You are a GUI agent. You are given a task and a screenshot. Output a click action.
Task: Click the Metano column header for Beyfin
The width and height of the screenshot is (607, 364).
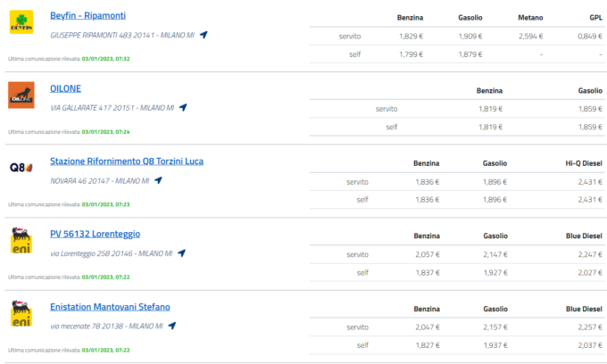[x=530, y=18]
